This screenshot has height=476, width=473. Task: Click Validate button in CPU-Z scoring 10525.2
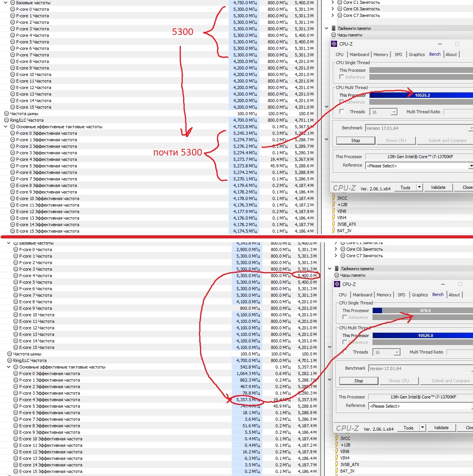438,187
